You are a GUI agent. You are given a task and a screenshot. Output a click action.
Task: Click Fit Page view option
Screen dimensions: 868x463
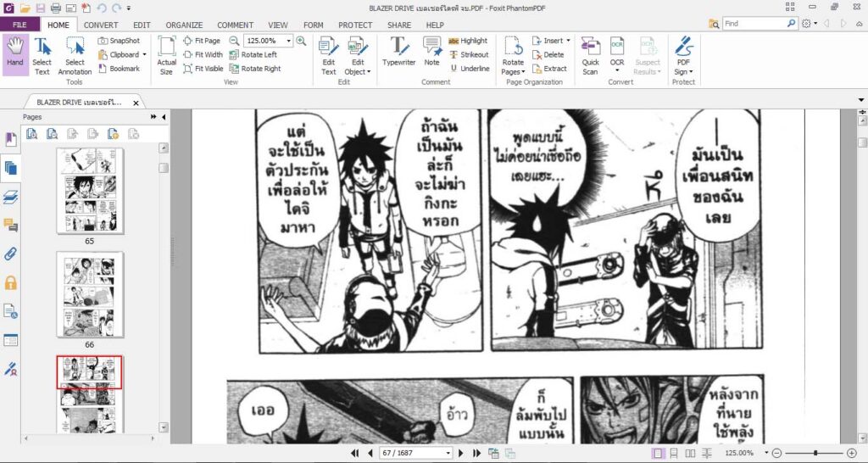(x=202, y=41)
